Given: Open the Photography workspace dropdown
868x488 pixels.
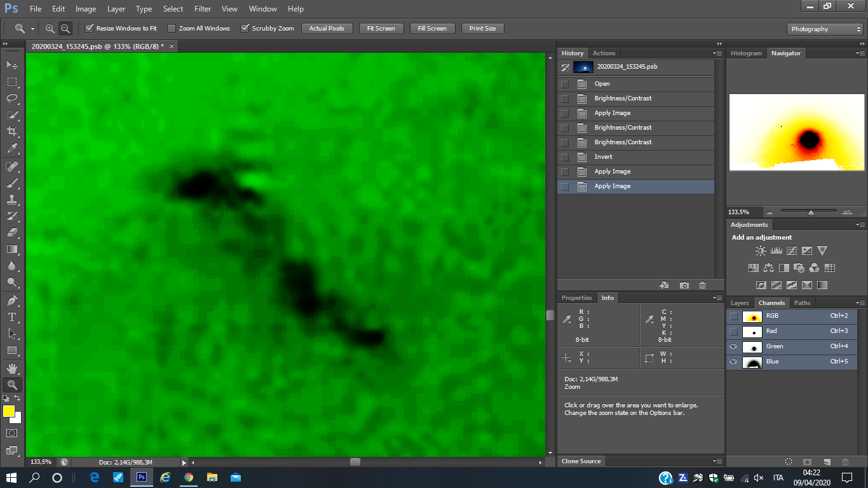Looking at the screenshot, I should [824, 29].
